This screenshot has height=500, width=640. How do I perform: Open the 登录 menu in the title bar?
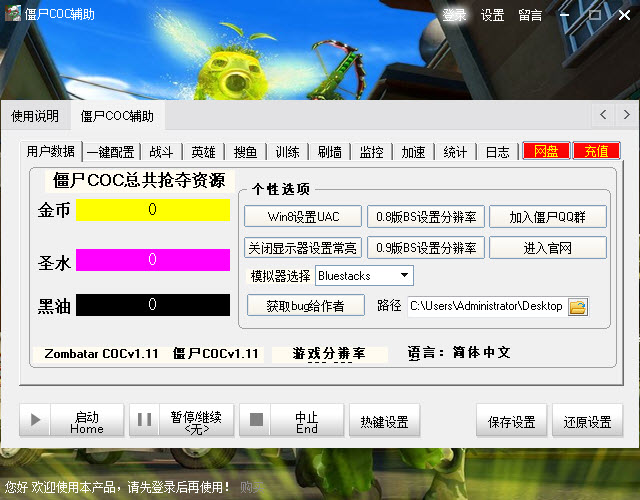coord(454,15)
